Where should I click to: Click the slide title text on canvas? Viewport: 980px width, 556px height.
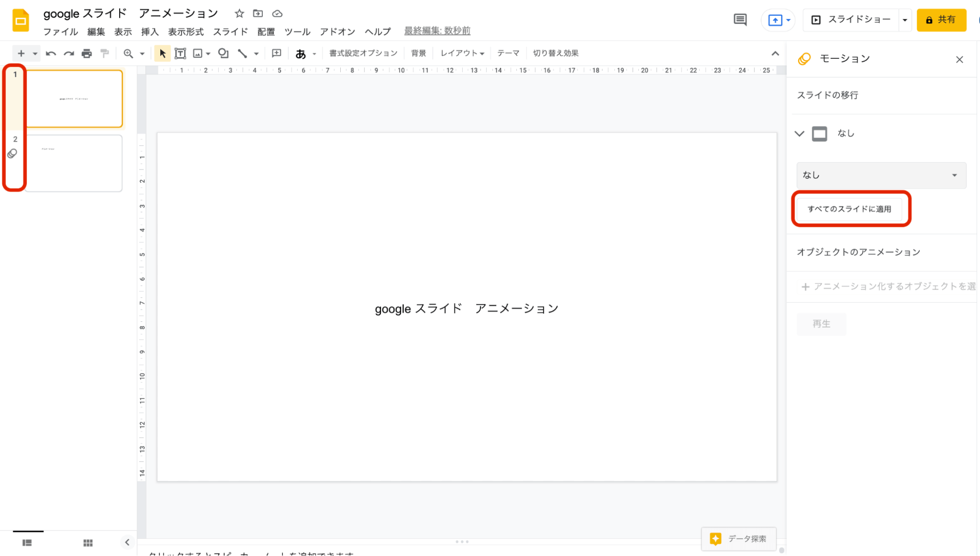click(467, 309)
